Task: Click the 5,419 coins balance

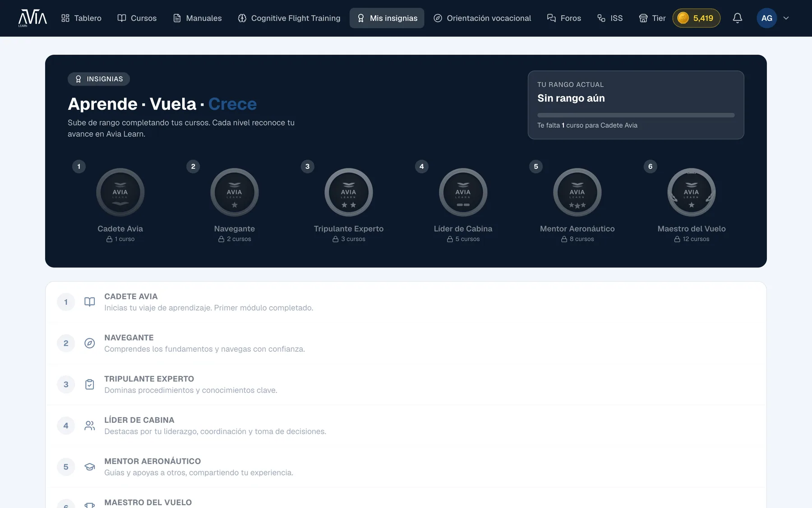Action: click(696, 18)
